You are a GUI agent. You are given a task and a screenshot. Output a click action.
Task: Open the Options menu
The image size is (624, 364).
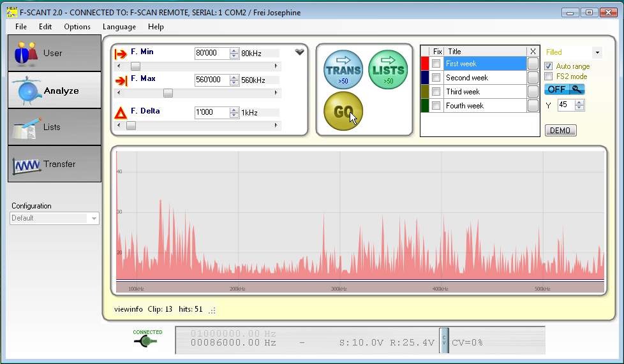click(x=77, y=27)
